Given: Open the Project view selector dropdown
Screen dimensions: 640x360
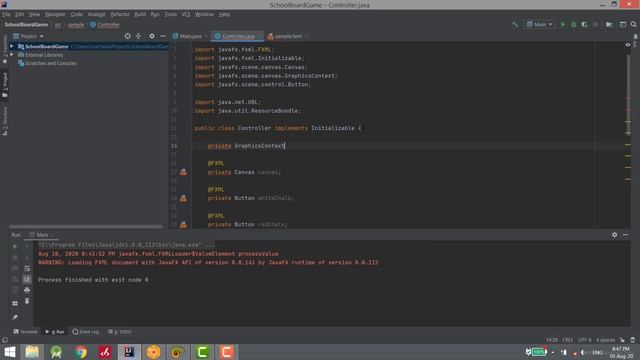Looking at the screenshot, I should 28,36.
